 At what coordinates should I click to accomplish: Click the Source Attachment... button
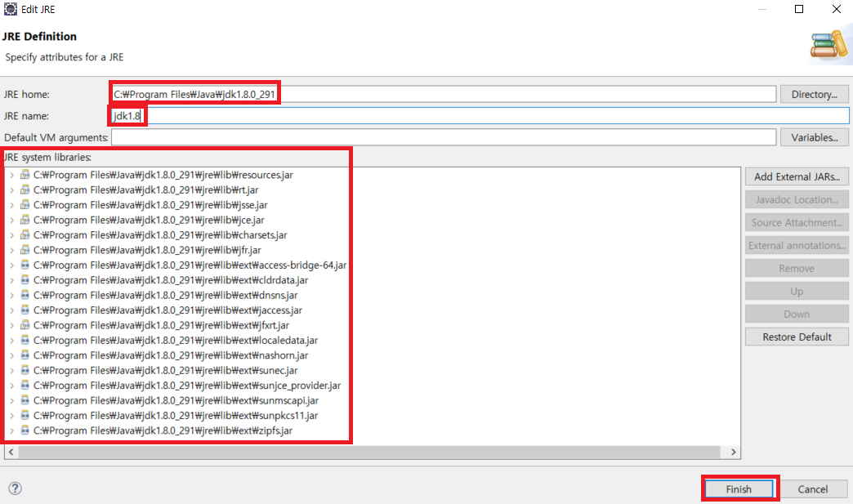tap(797, 222)
